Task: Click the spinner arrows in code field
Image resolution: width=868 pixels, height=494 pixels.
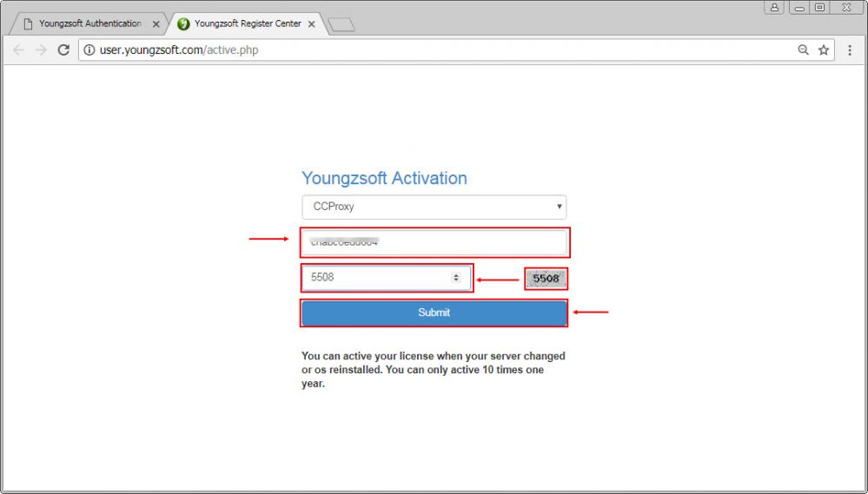Action: click(456, 278)
